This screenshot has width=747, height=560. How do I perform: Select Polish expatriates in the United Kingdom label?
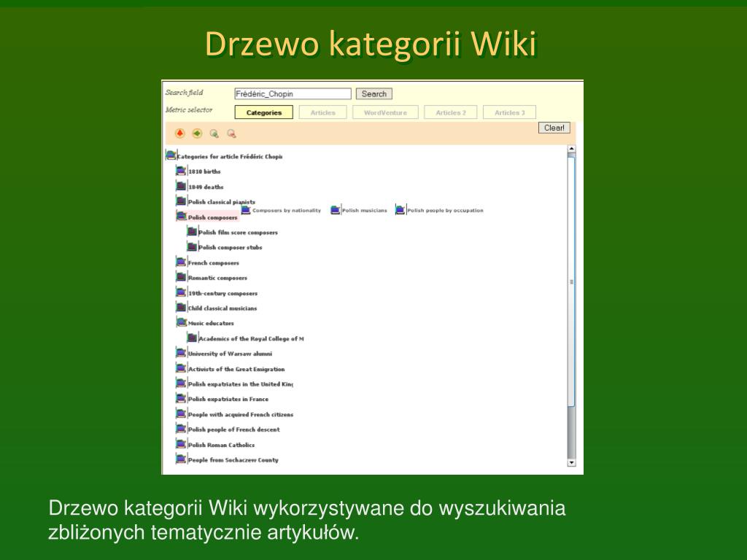pyautogui.click(x=241, y=384)
